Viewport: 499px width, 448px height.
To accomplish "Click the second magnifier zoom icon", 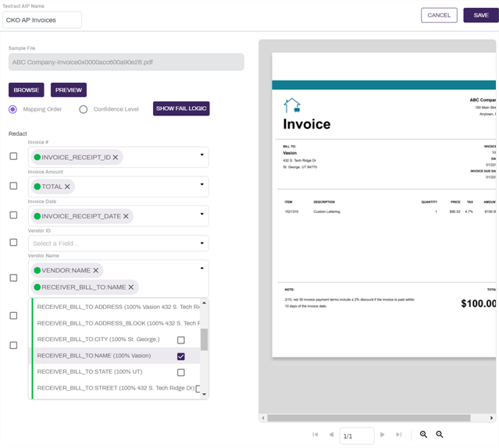I will [440, 434].
